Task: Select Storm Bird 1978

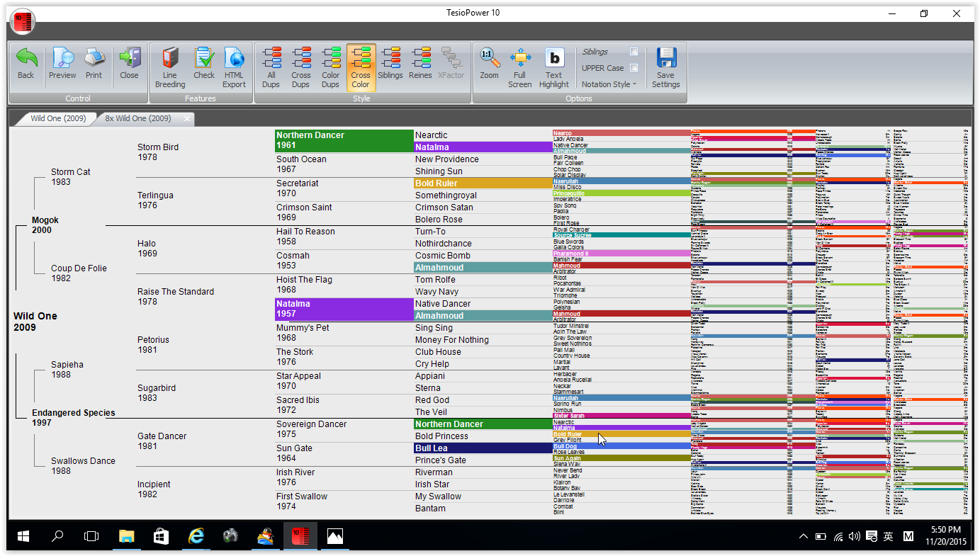Action: point(158,152)
